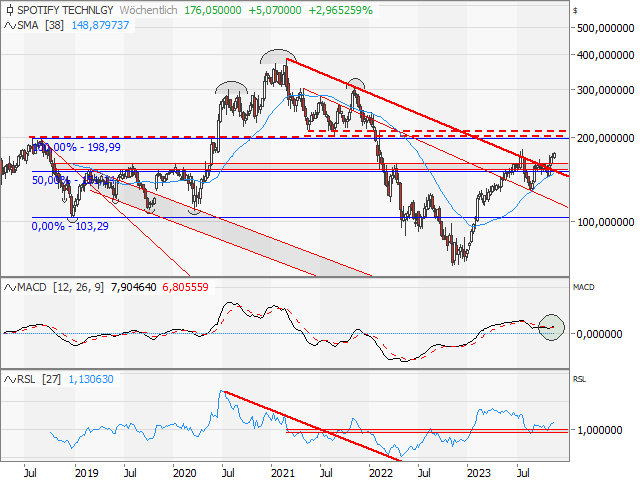Click the MACD axis title on right
Image resolution: width=640 pixels, height=480 pixels.
[584, 287]
